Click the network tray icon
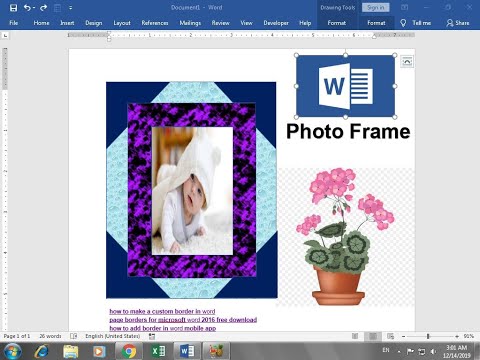The width and height of the screenshot is (480, 360). tap(422, 351)
